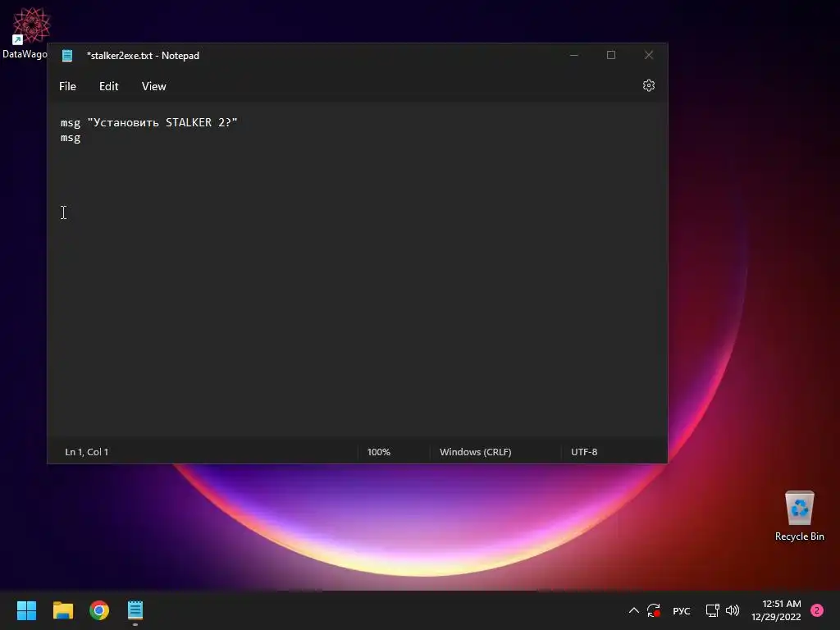Launch File Explorer from the taskbar
Screen dimensions: 840x630
62,610
